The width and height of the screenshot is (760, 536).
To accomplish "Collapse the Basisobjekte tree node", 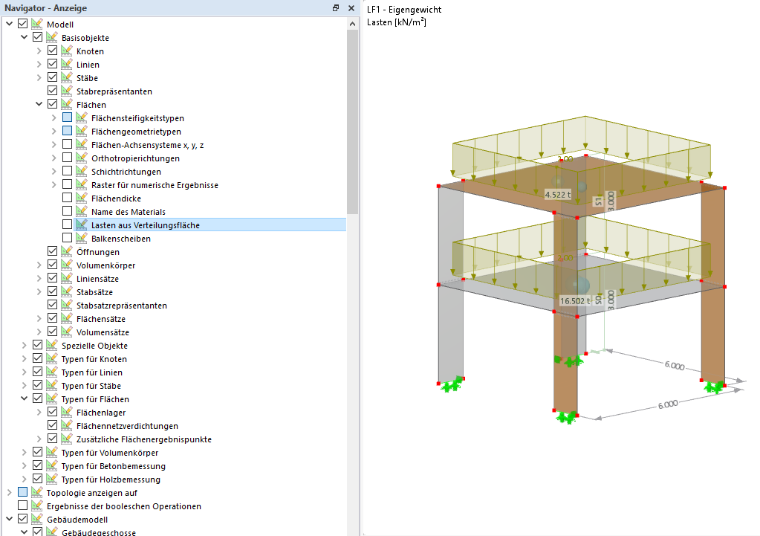I will (24, 37).
